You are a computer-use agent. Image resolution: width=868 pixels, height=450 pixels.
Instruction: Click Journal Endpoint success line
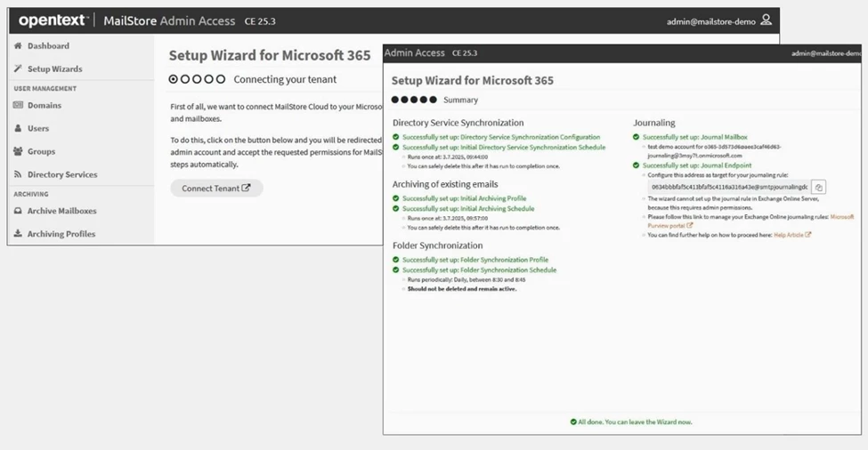click(697, 165)
